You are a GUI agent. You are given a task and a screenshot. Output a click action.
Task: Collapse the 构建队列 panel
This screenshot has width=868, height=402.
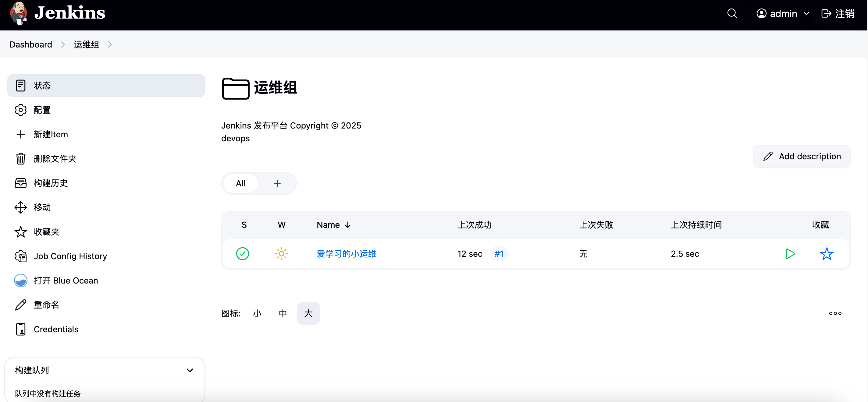[x=190, y=370]
